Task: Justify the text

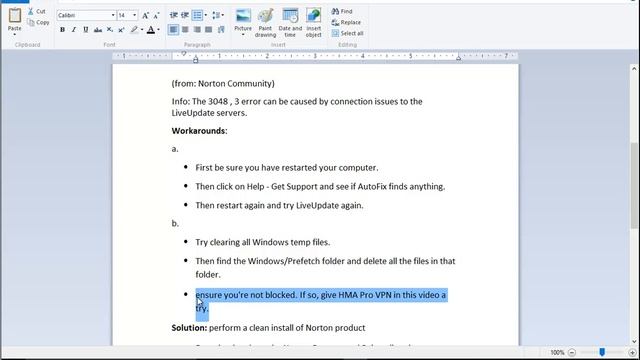Action: pos(209,29)
